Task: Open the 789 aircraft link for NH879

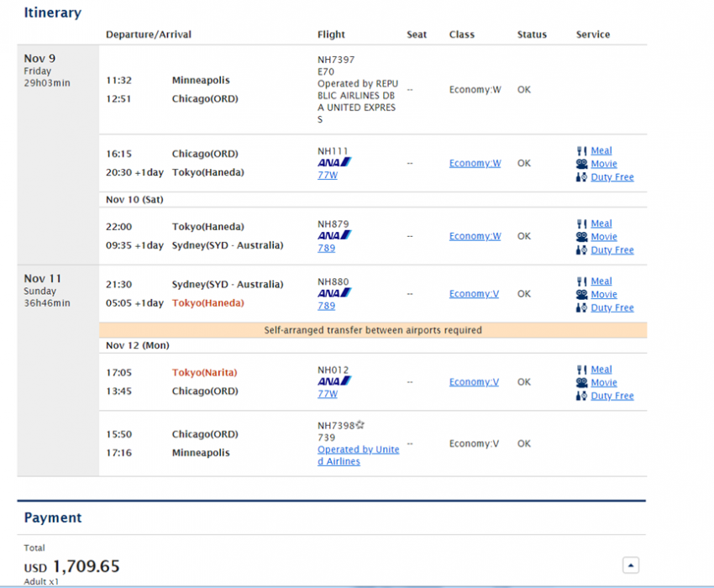Action: [327, 248]
